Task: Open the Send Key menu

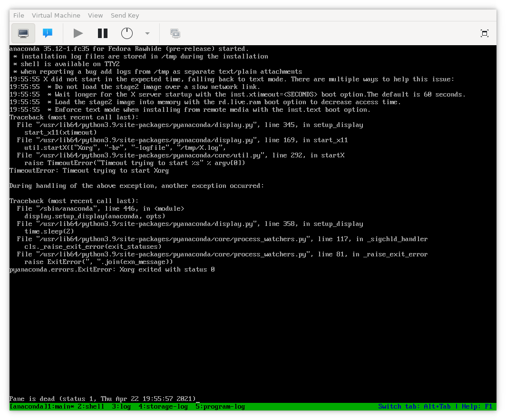Action: coord(125,16)
